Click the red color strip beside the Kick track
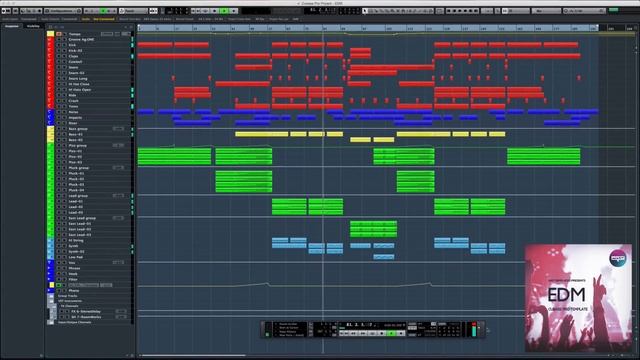 (50, 45)
